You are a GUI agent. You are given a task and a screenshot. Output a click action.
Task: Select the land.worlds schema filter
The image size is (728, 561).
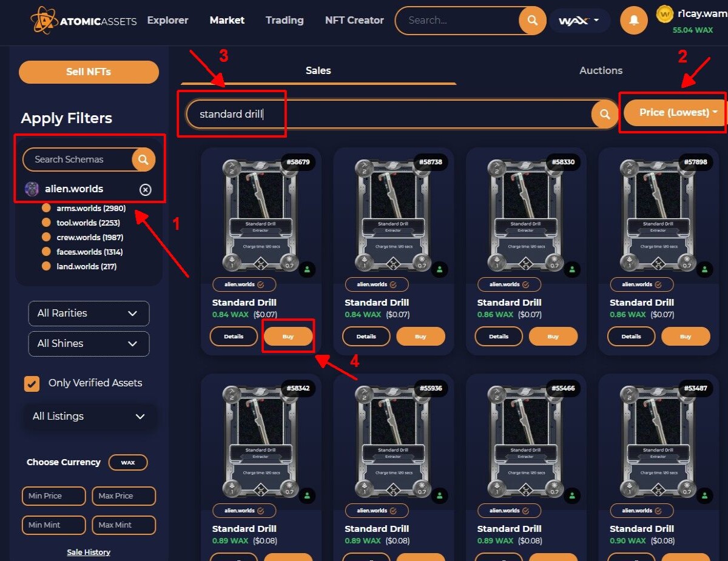coord(79,267)
